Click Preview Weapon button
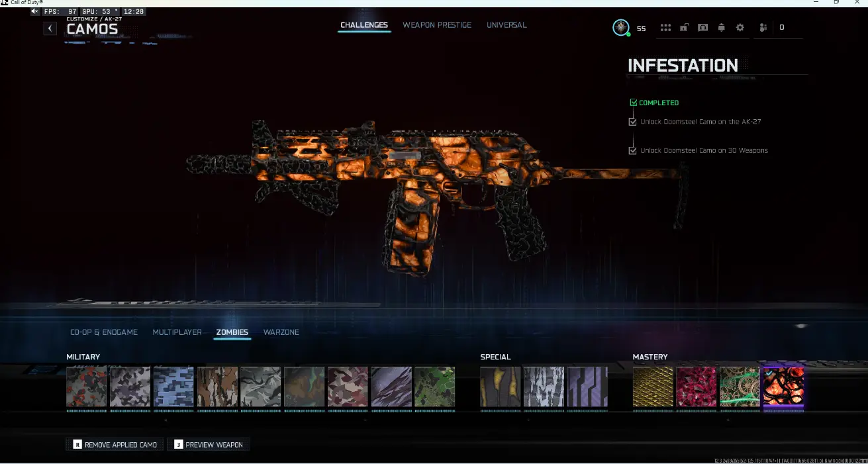 (x=209, y=445)
